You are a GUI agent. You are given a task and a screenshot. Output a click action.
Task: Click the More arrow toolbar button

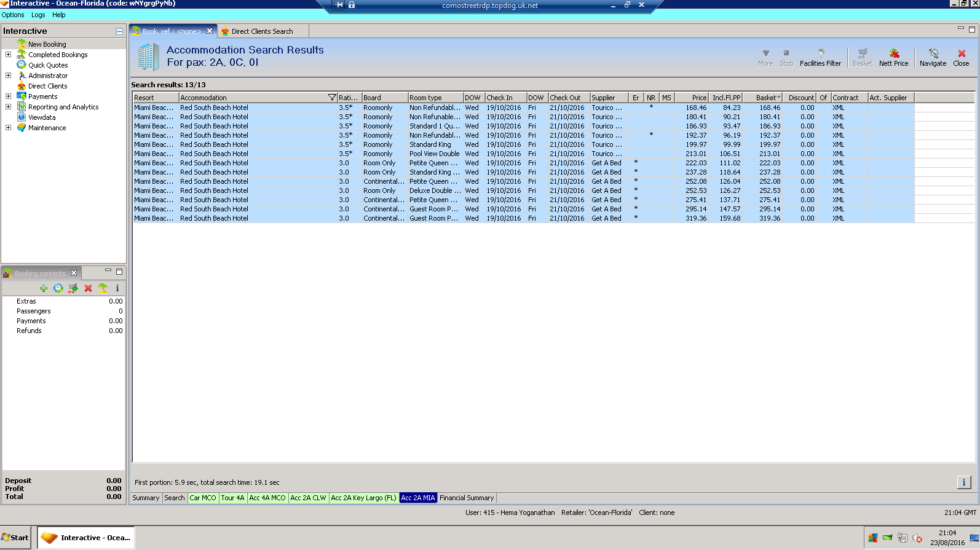click(765, 57)
